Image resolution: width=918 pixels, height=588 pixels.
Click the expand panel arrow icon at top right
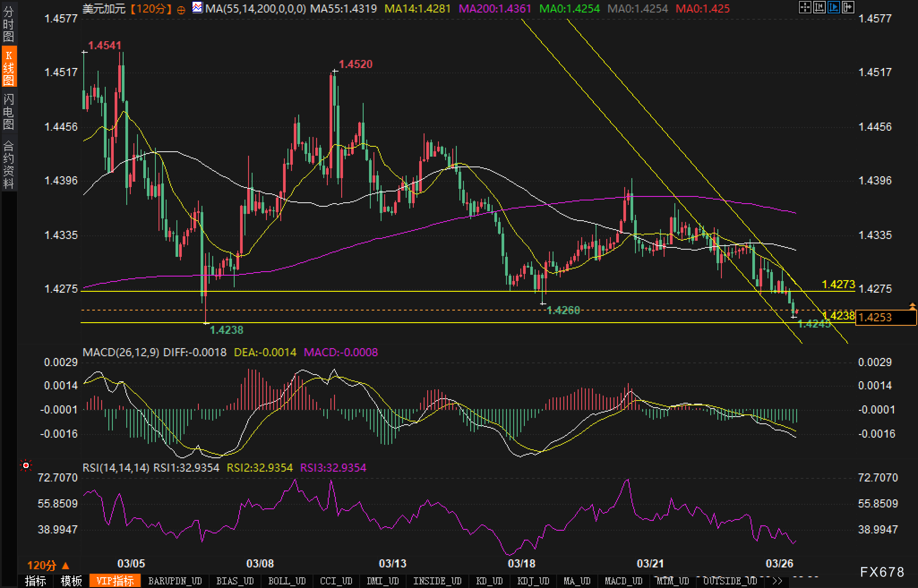[848, 8]
